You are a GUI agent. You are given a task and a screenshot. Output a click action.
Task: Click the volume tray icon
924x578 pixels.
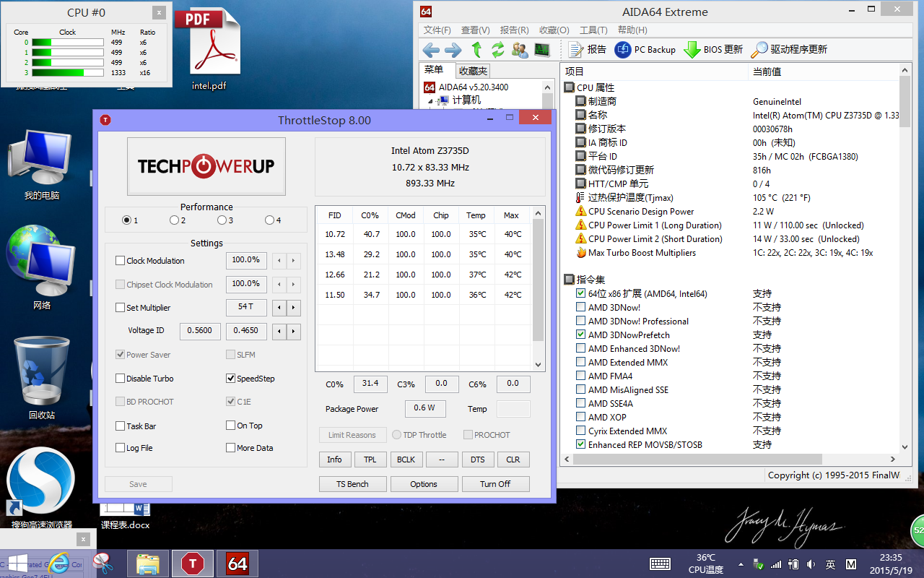(811, 564)
